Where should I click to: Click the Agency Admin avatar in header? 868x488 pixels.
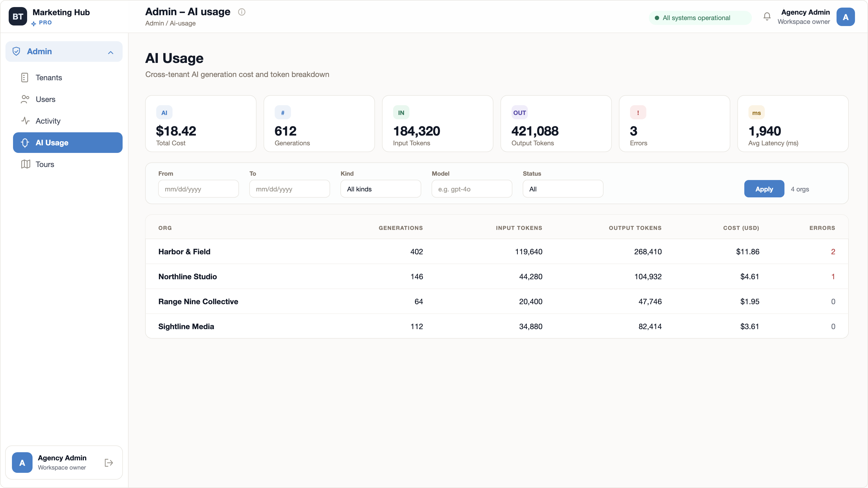(x=845, y=17)
